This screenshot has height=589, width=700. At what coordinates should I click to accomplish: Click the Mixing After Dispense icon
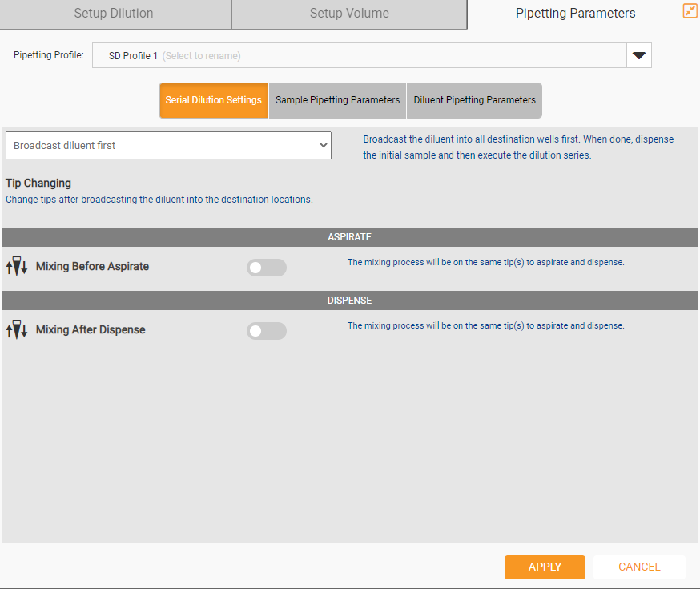[16, 330]
